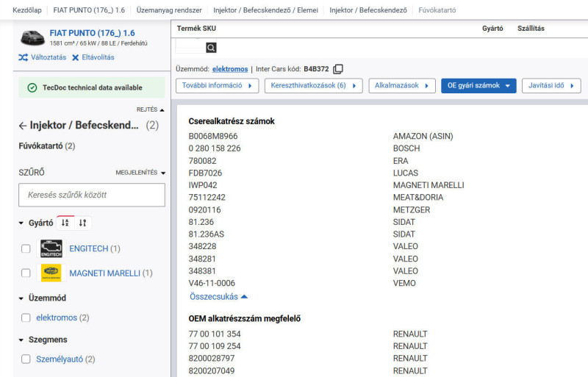Screen dimensions: 588x377
Task: Click the Gyártó column header
Action: [492, 29]
